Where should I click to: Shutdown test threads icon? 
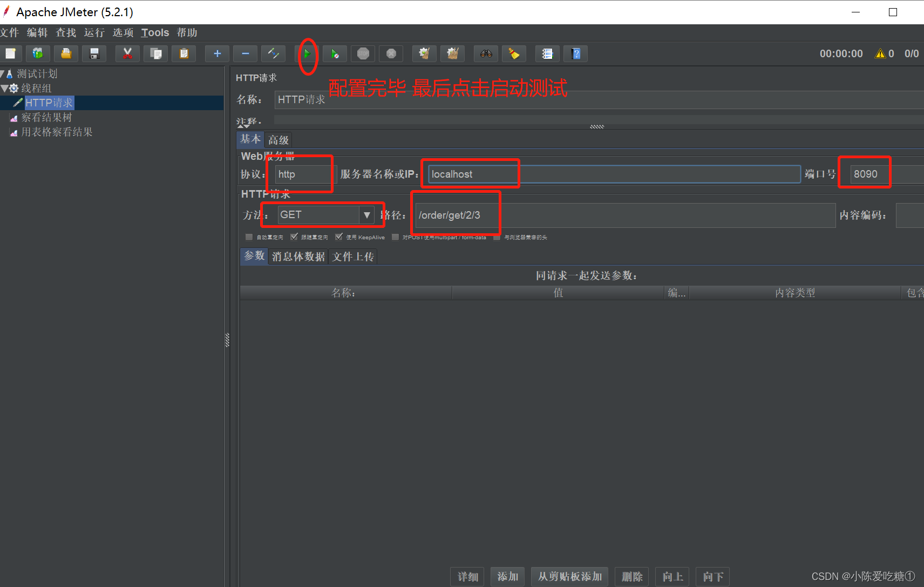tap(391, 53)
